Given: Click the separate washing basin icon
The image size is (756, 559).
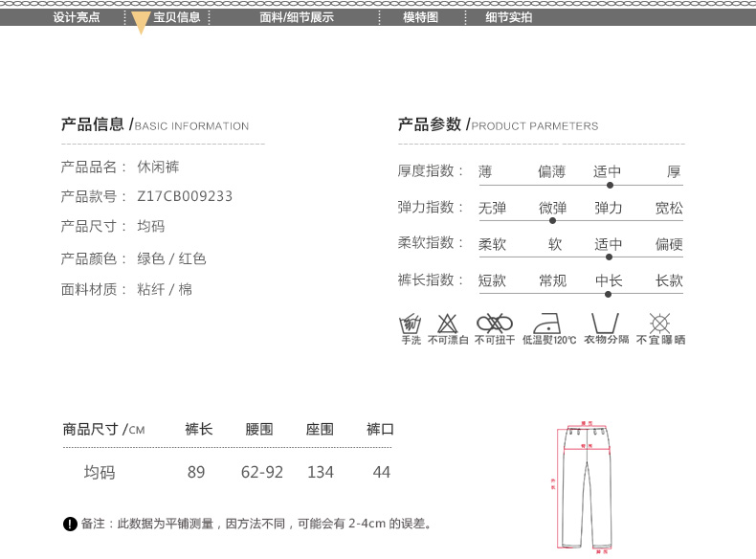Looking at the screenshot, I should [x=605, y=323].
